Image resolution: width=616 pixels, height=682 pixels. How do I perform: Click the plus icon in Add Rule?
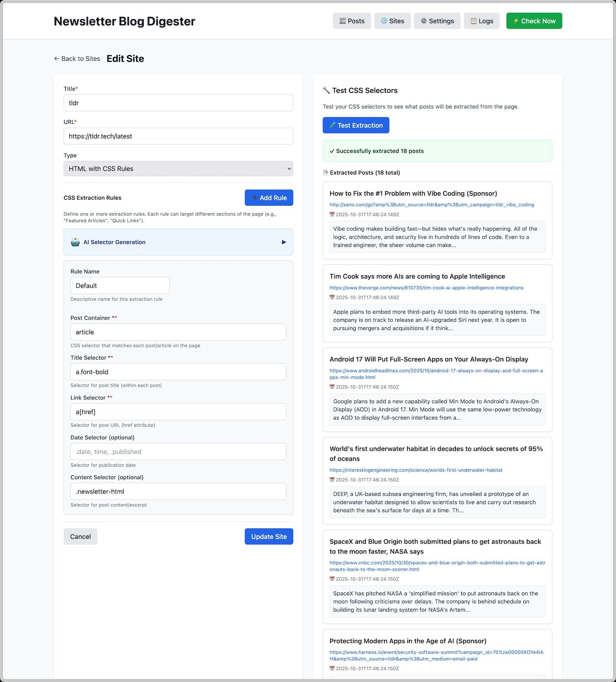coord(255,198)
